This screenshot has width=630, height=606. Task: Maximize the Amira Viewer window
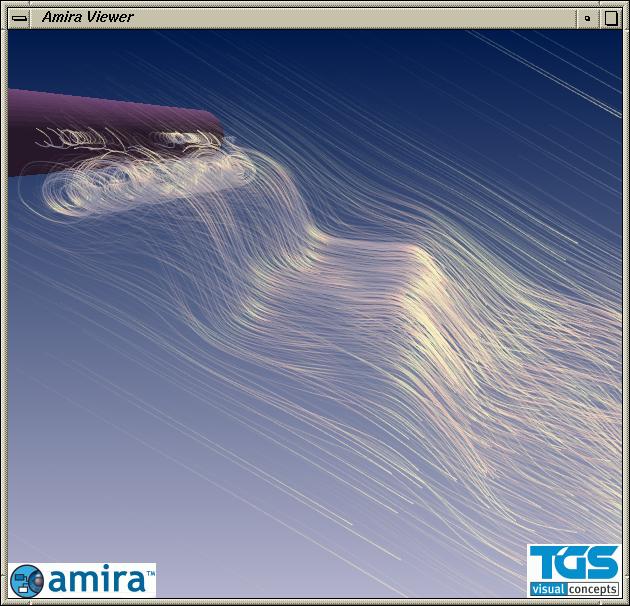[611, 18]
